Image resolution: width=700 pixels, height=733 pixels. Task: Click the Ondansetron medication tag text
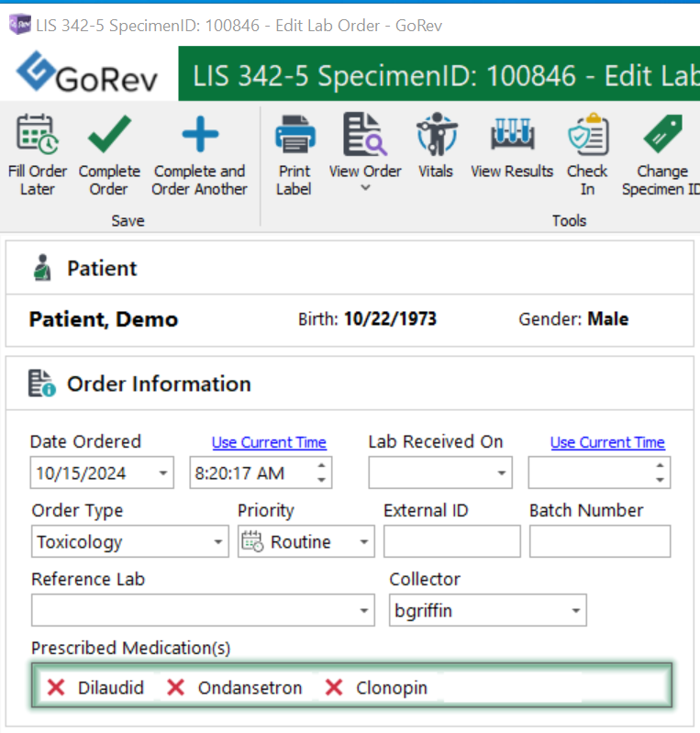(250, 688)
